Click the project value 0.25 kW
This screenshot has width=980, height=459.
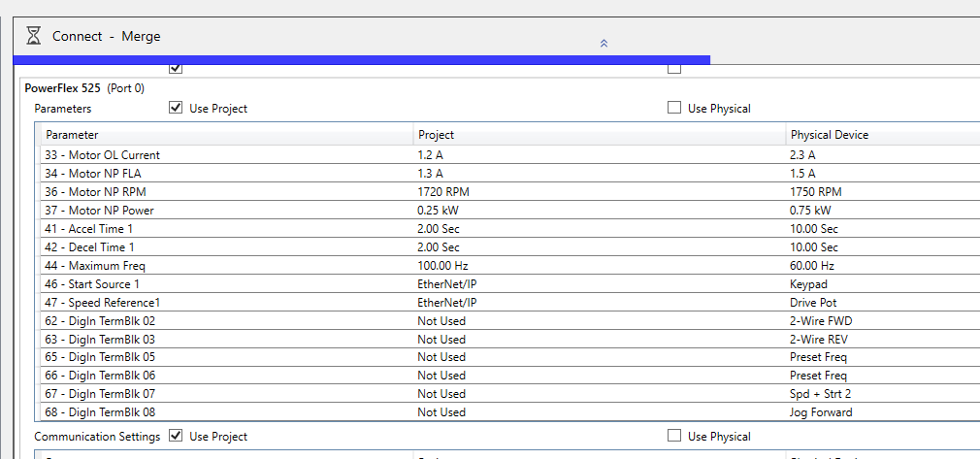click(439, 211)
